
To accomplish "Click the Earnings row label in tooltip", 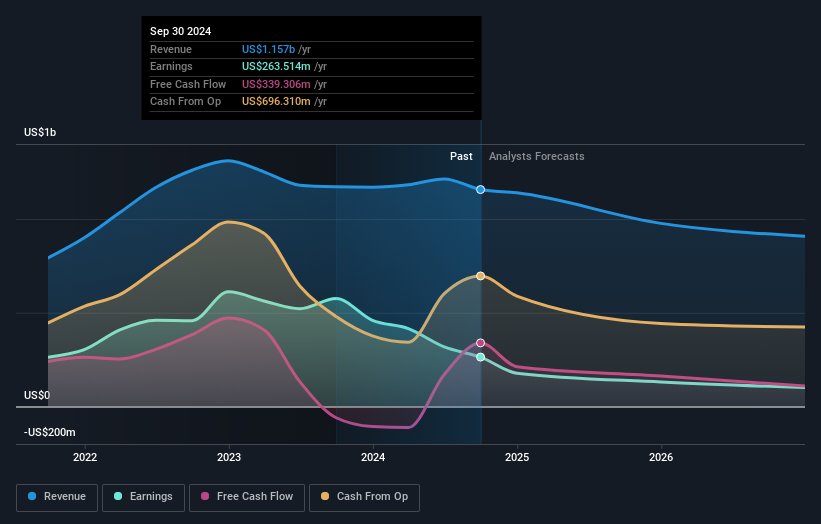I will click(171, 66).
